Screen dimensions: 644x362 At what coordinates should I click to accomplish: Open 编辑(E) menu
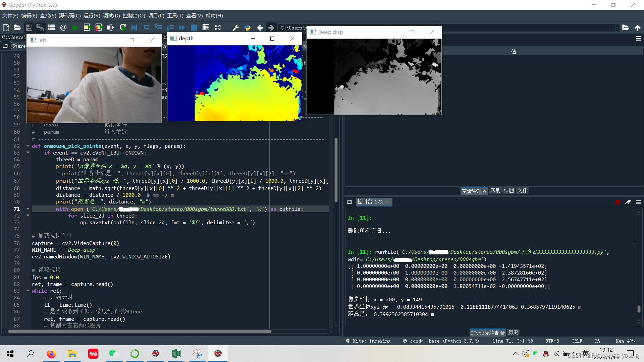click(29, 16)
